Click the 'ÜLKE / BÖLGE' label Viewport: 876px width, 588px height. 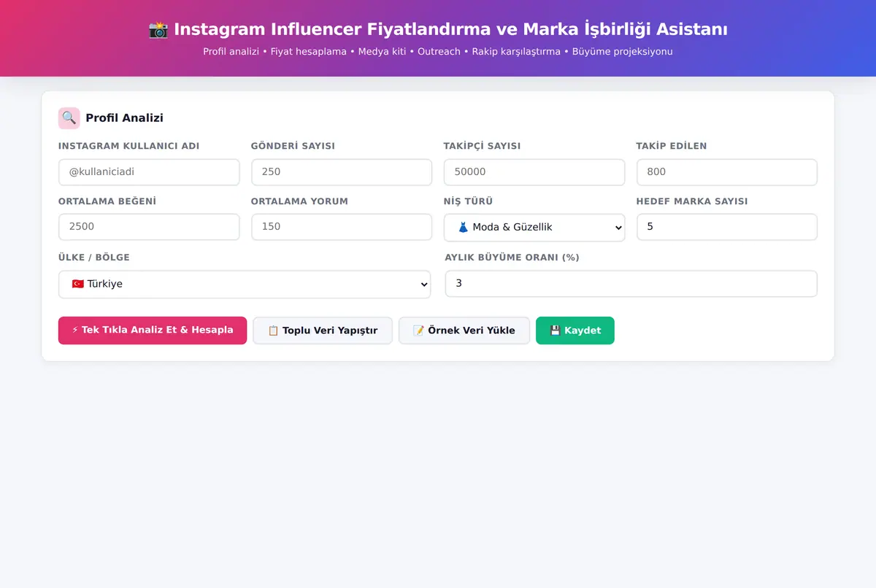click(x=94, y=258)
